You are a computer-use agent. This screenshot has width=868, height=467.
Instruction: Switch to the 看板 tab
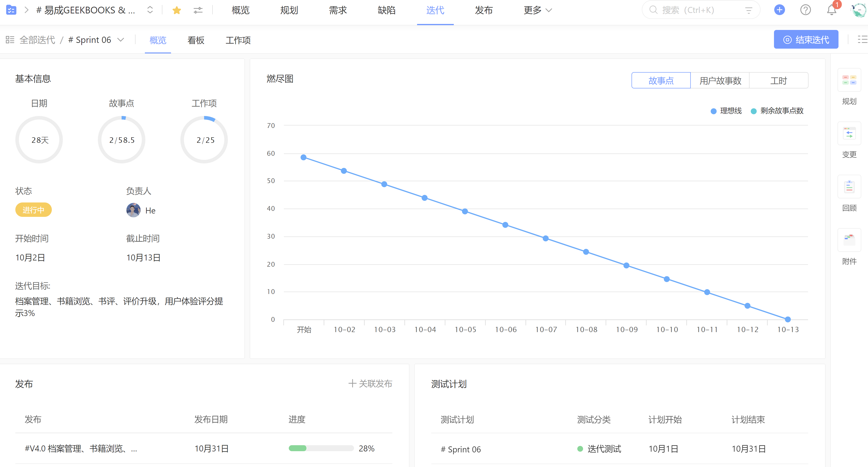click(x=196, y=40)
